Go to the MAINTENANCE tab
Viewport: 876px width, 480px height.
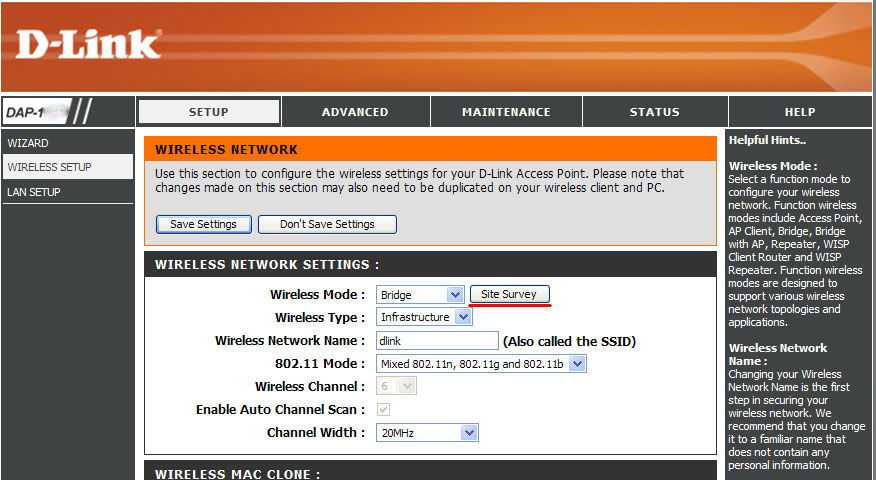506,112
